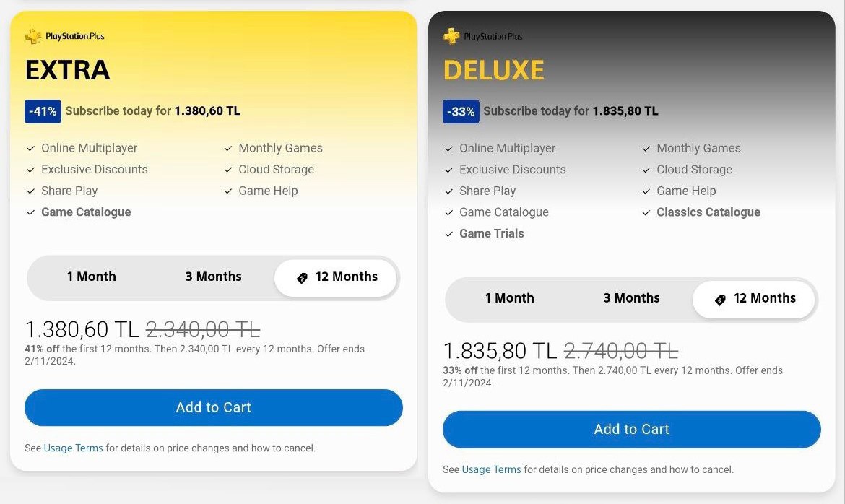Screen dimensions: 845x504
Task: Select 3 Months duration for Deluxe plan
Action: (x=632, y=298)
